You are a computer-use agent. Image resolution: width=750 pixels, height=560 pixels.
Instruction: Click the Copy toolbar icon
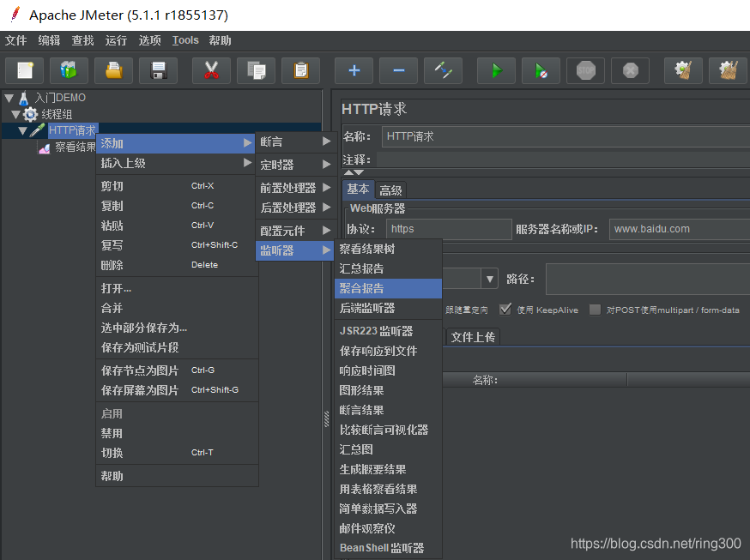coord(256,70)
